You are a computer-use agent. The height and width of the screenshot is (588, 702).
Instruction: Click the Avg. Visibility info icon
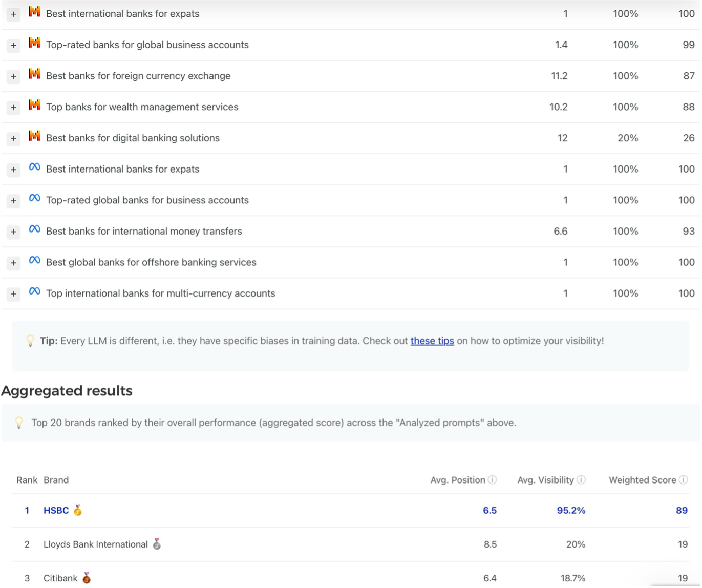(x=581, y=480)
